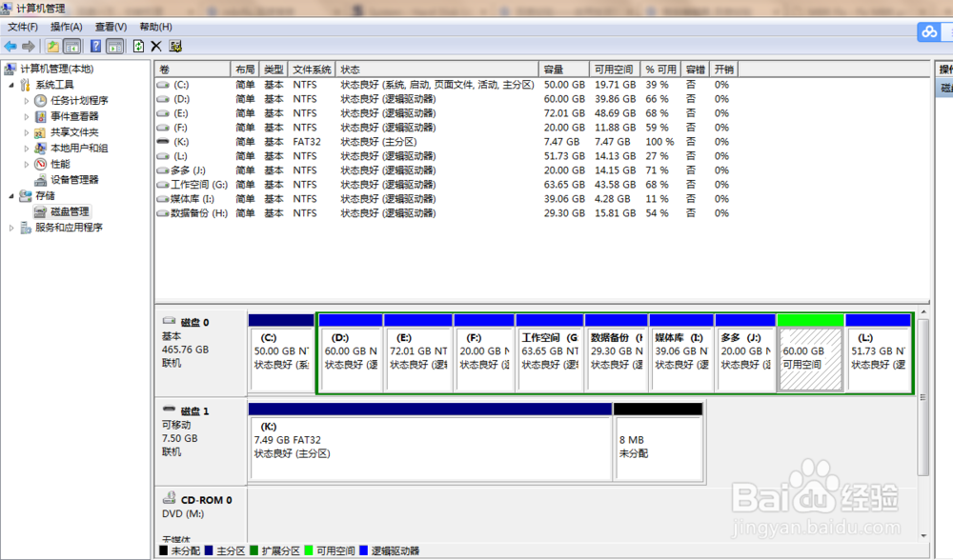Click the drive icon of the (K:) row

(163, 142)
